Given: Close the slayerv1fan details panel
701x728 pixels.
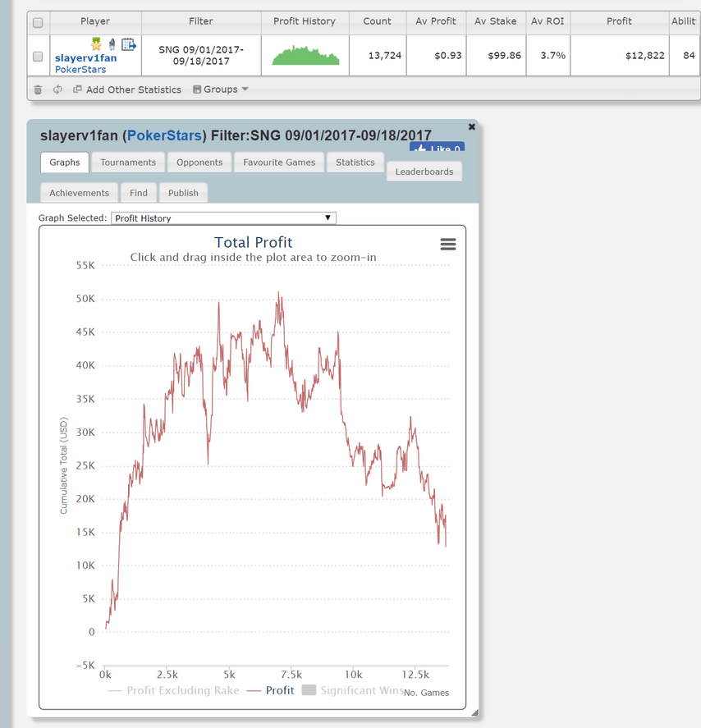Looking at the screenshot, I should [x=472, y=126].
